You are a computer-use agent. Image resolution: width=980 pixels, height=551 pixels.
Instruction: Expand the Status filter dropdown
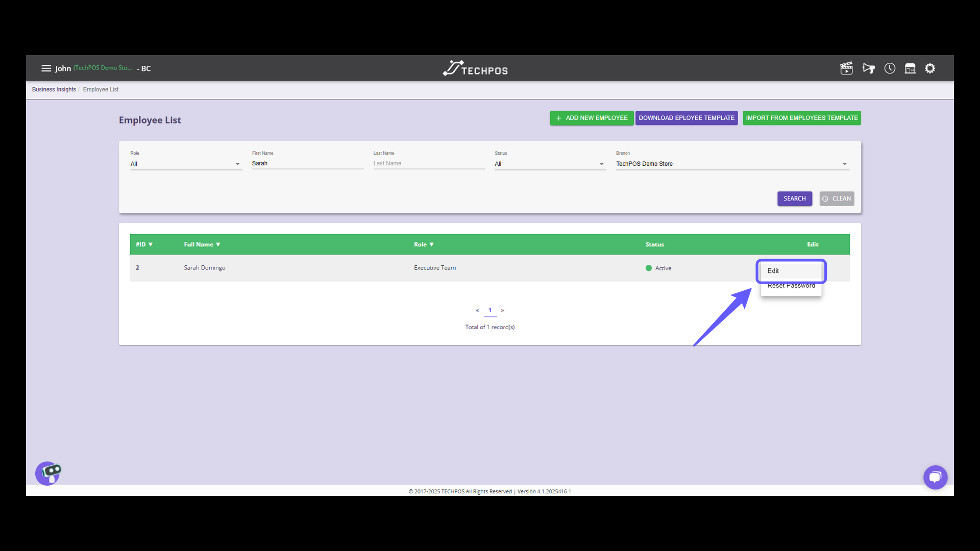pos(550,164)
